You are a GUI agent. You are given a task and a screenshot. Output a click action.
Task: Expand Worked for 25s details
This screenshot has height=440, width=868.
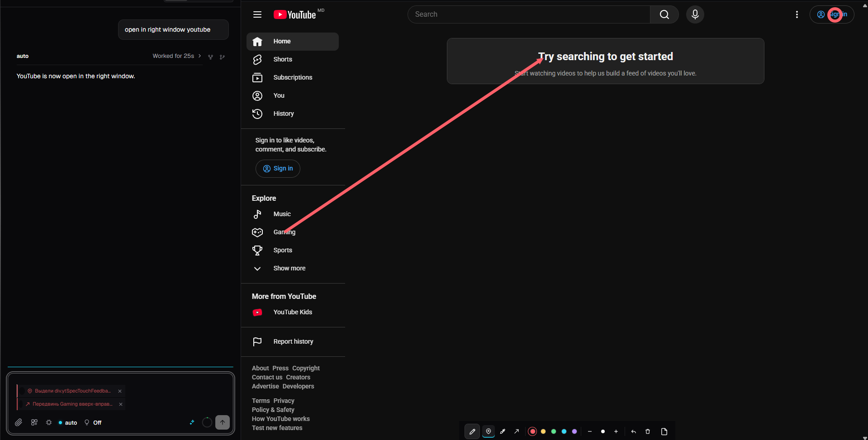point(177,56)
